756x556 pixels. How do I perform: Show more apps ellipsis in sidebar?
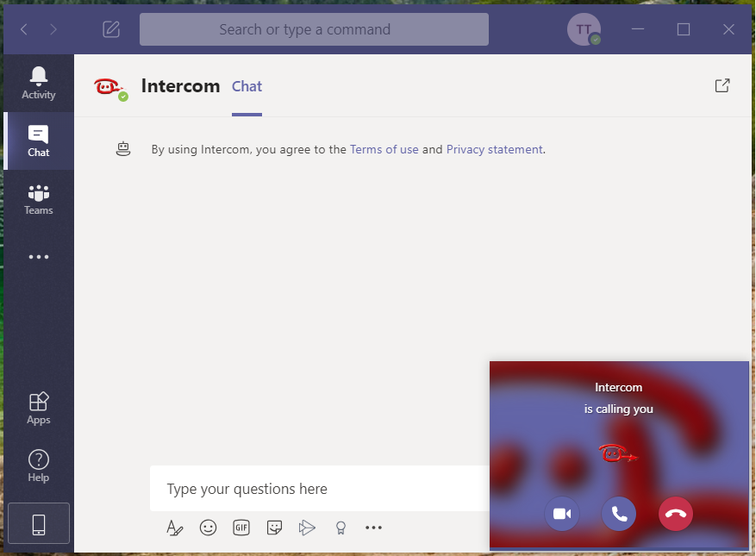(x=39, y=257)
